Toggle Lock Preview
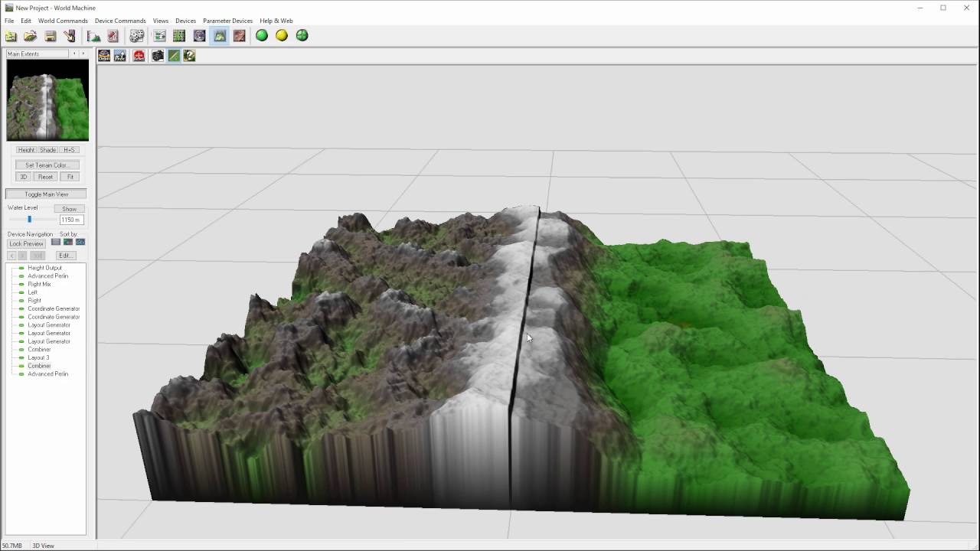The image size is (980, 551). click(x=26, y=243)
